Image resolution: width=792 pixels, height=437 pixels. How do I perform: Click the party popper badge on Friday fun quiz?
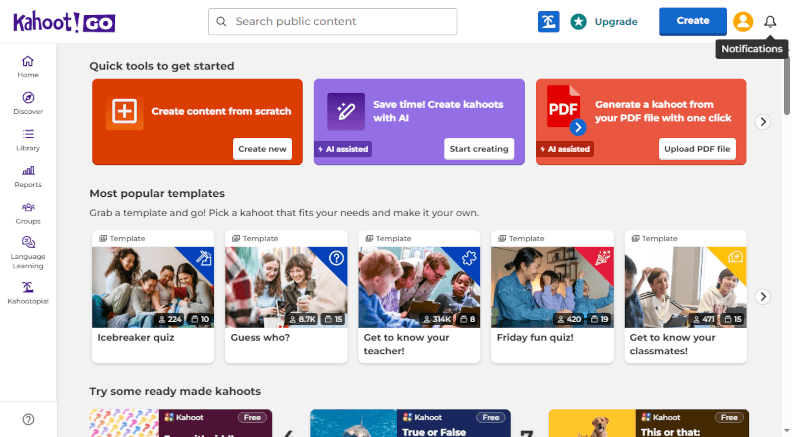coord(603,258)
